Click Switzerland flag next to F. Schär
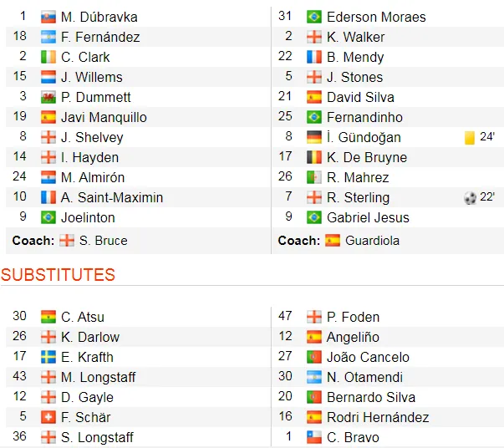Viewport: 504px width, 448px height. click(x=48, y=417)
